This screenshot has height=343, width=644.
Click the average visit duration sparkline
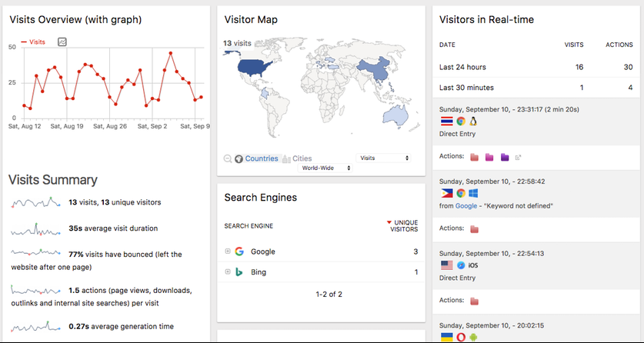pos(35,229)
